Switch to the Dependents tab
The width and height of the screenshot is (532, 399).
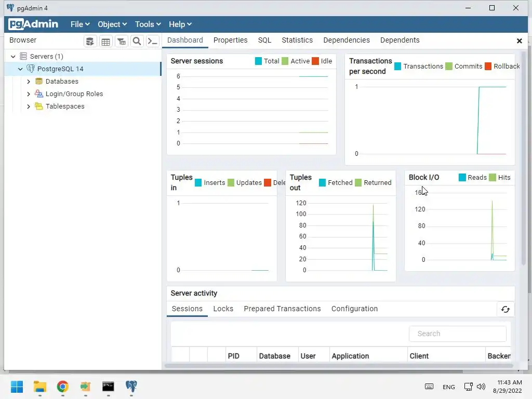(400, 40)
